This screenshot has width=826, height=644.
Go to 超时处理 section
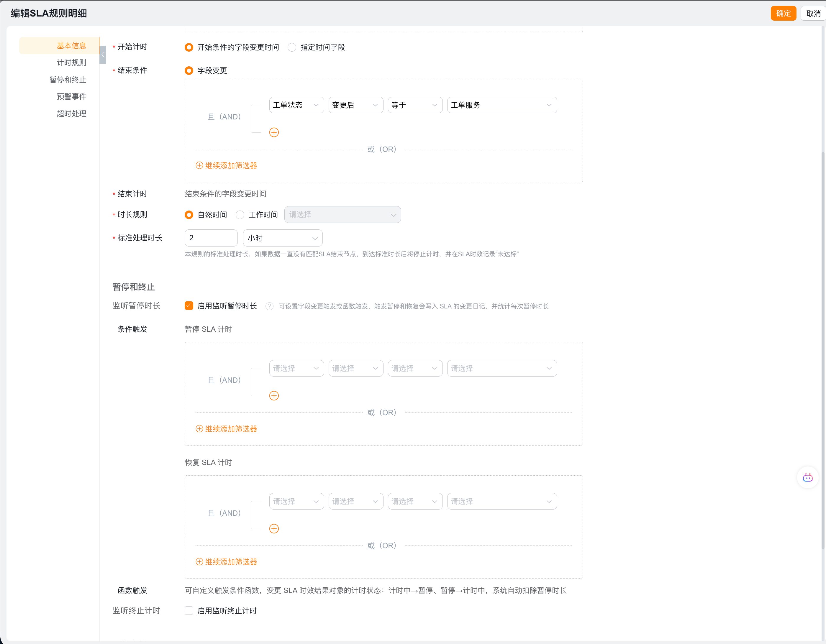71,114
